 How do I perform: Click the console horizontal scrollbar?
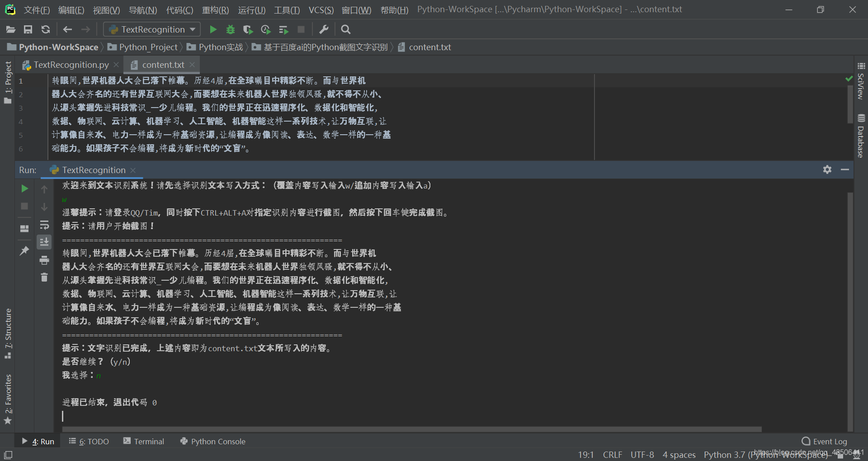[412, 429]
